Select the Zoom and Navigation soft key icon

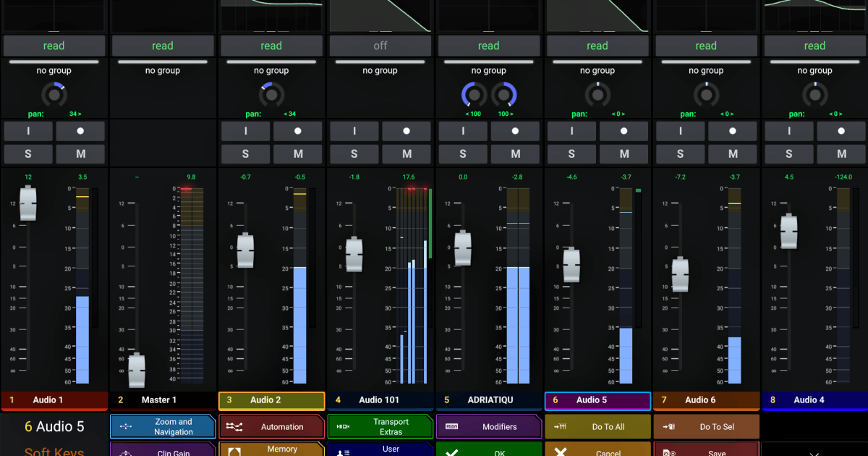click(124, 426)
